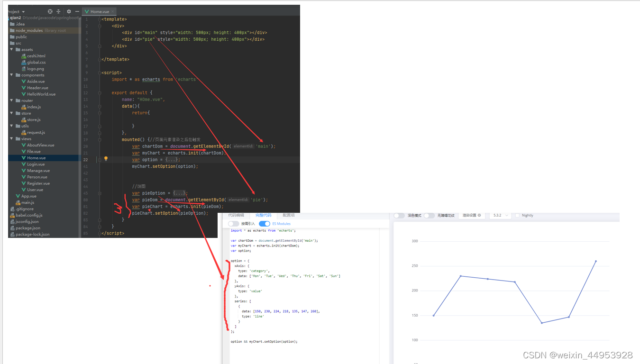This screenshot has width=640, height=364.
Task: Toggle 深色模式 dark mode switch
Action: [x=399, y=216]
